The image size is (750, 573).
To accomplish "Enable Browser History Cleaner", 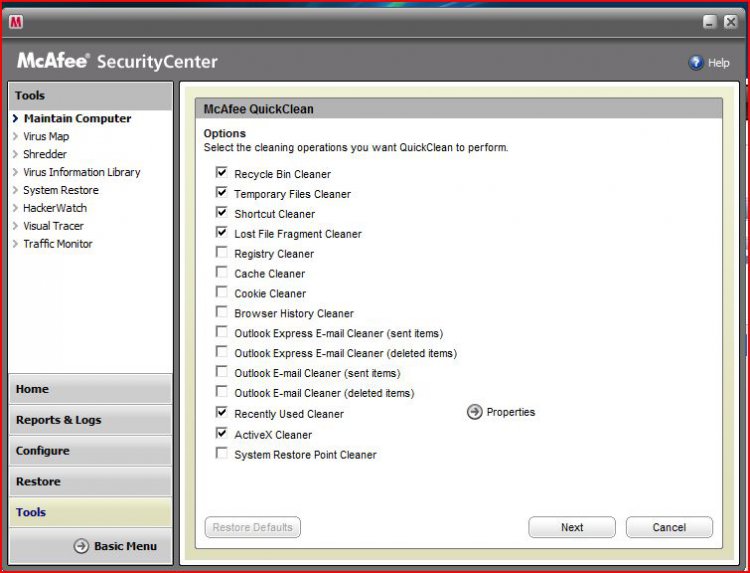I will point(221,312).
